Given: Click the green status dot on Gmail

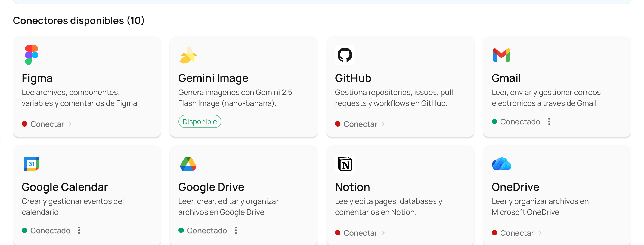Looking at the screenshot, I should tap(494, 121).
